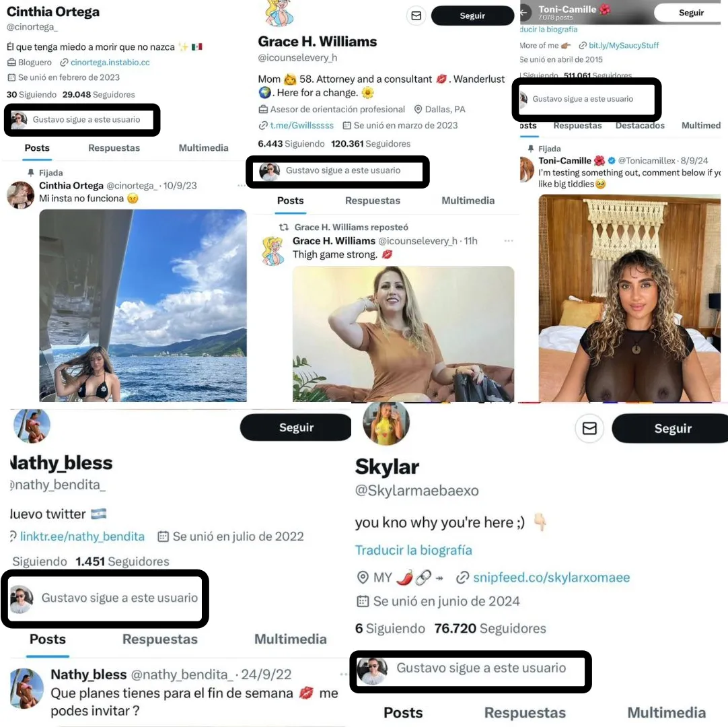This screenshot has height=727, width=728.
Task: Open Cinthia Ortega's boat photo
Action: tap(143, 305)
